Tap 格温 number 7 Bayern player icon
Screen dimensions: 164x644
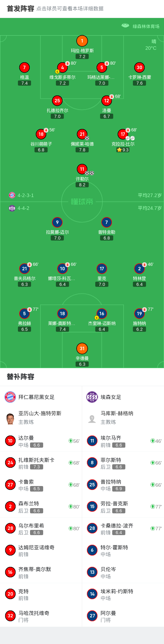(x=25, y=67)
